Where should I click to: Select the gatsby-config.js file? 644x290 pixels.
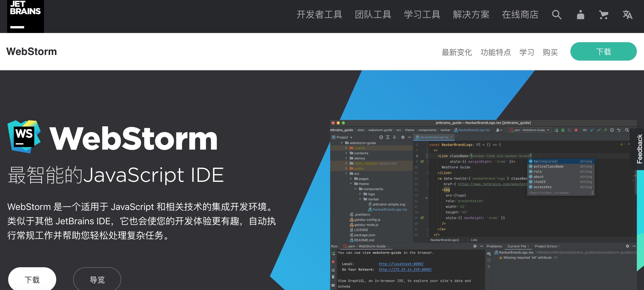tap(365, 220)
